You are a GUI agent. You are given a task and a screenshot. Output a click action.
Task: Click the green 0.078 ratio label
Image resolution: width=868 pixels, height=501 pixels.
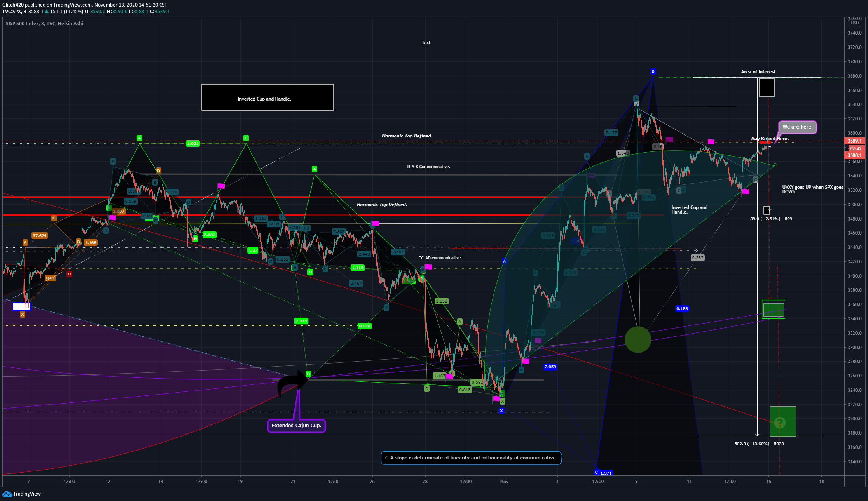(x=365, y=326)
